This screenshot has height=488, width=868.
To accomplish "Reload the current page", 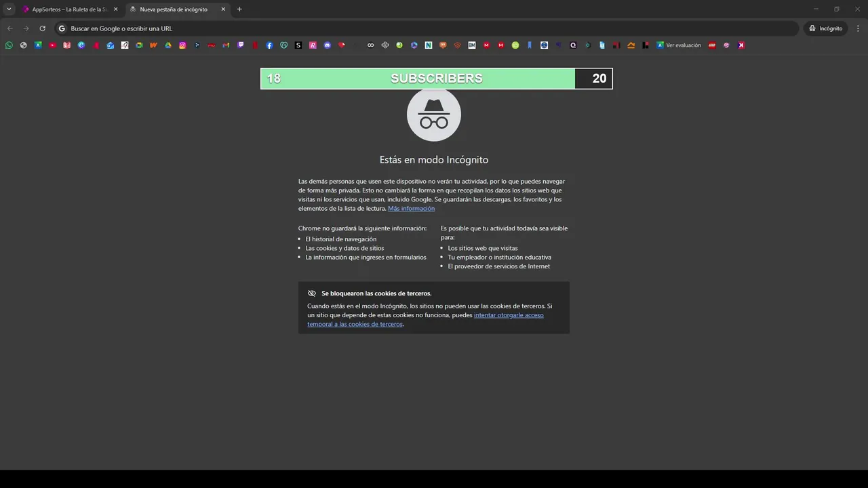I will 42,28.
